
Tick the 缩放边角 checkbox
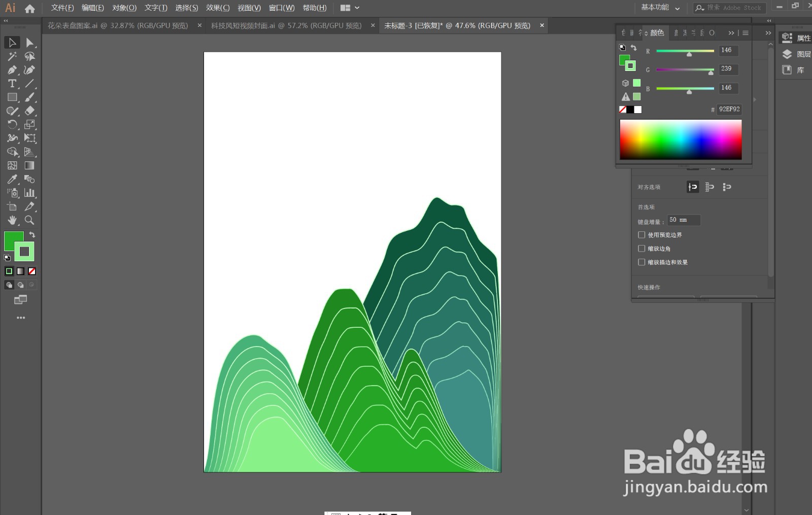641,249
